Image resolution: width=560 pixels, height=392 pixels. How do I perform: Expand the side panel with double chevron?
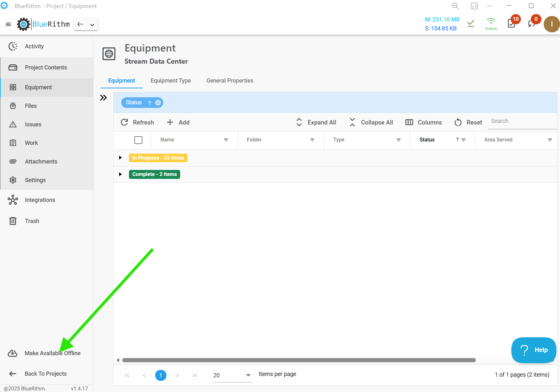[x=103, y=98]
